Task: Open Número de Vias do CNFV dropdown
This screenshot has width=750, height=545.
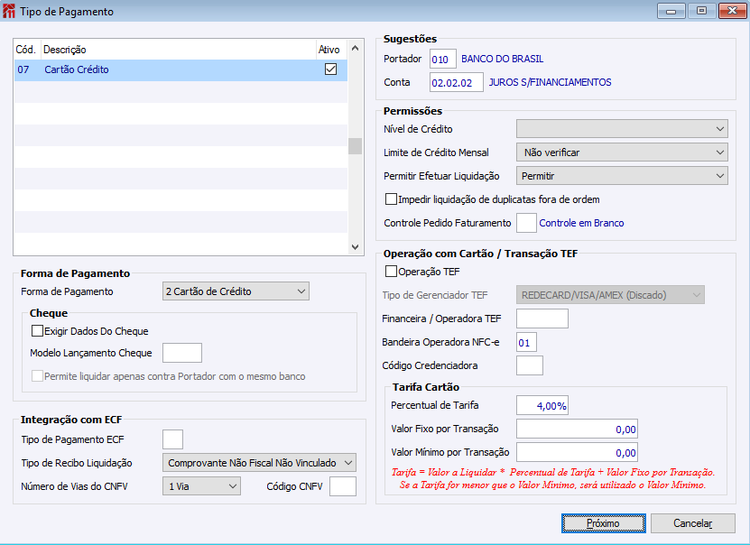Action: coord(201,486)
